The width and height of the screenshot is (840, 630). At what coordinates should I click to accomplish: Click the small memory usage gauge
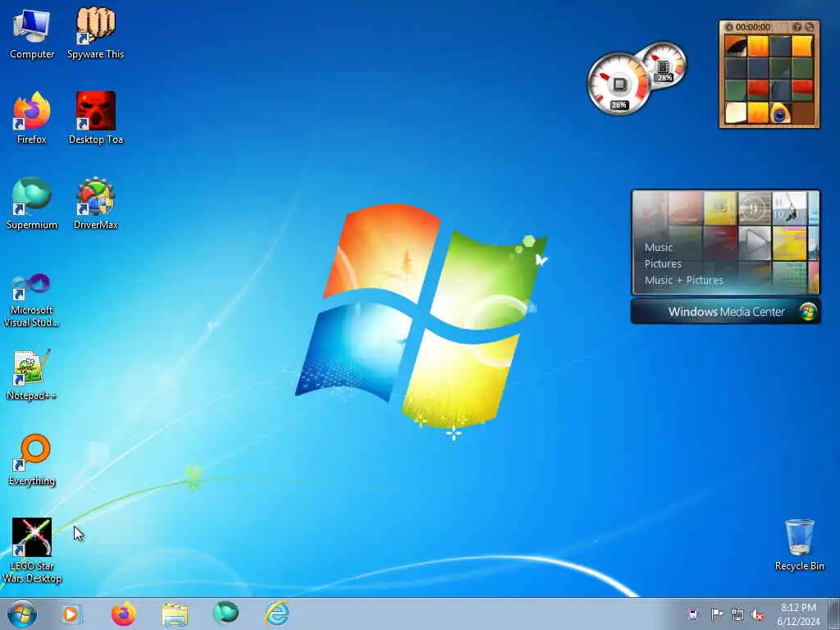tap(664, 66)
